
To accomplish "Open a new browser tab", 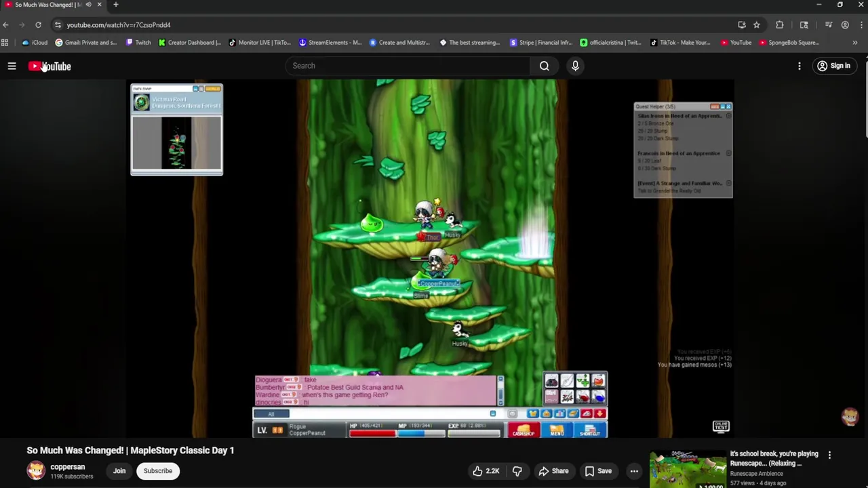I will click(x=115, y=5).
